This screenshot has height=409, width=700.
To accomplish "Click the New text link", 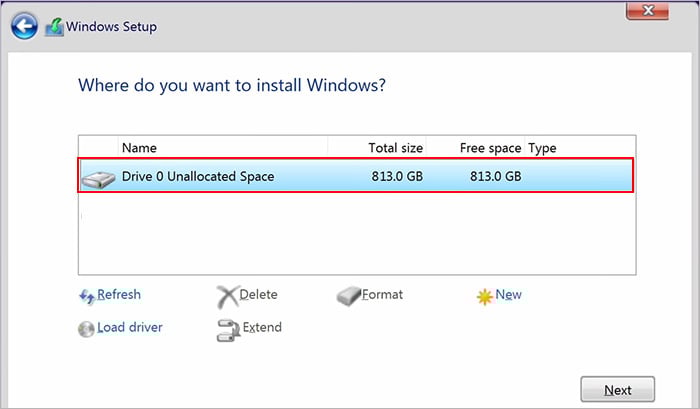I will (509, 295).
